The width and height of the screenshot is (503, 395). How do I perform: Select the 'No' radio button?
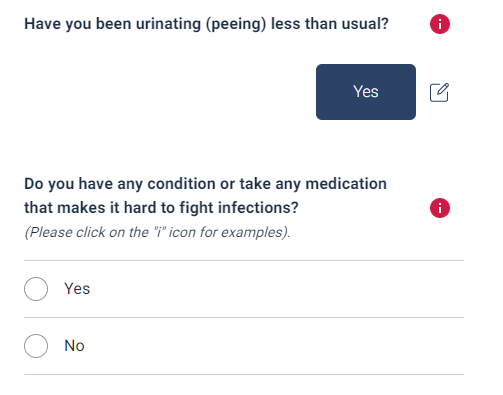(x=36, y=346)
